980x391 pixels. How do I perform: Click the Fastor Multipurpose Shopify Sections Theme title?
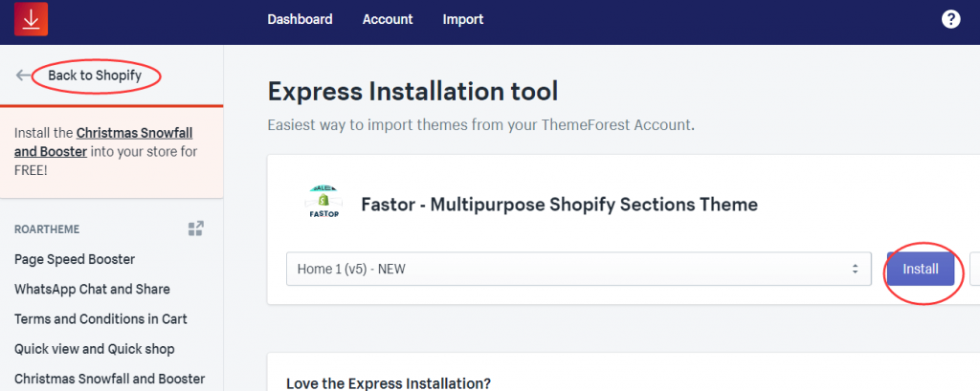point(559,204)
